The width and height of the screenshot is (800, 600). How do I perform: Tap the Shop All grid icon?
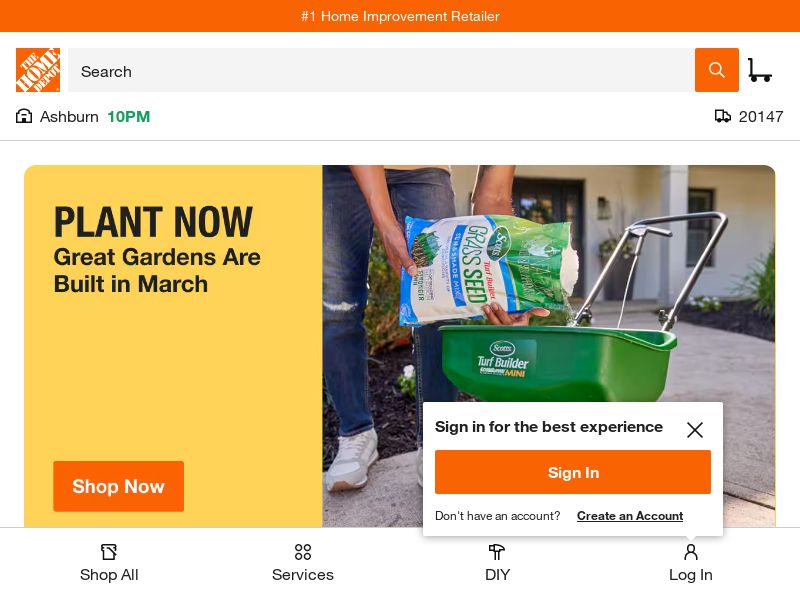109,552
